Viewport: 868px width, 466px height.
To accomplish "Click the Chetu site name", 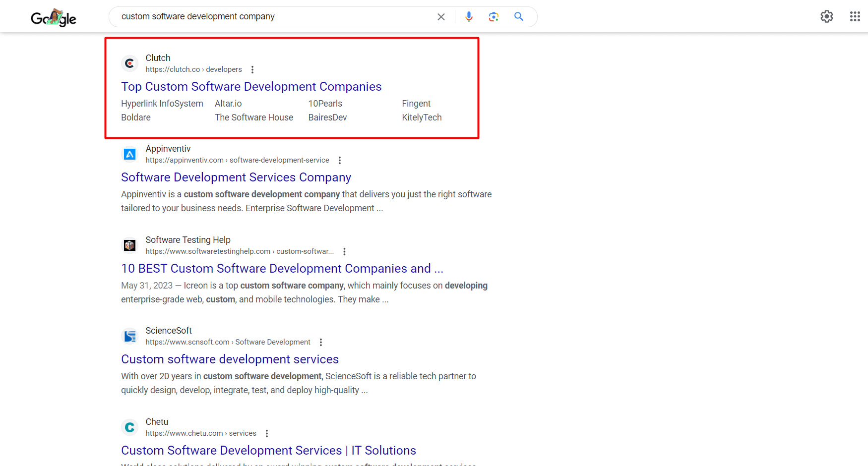I will point(157,422).
